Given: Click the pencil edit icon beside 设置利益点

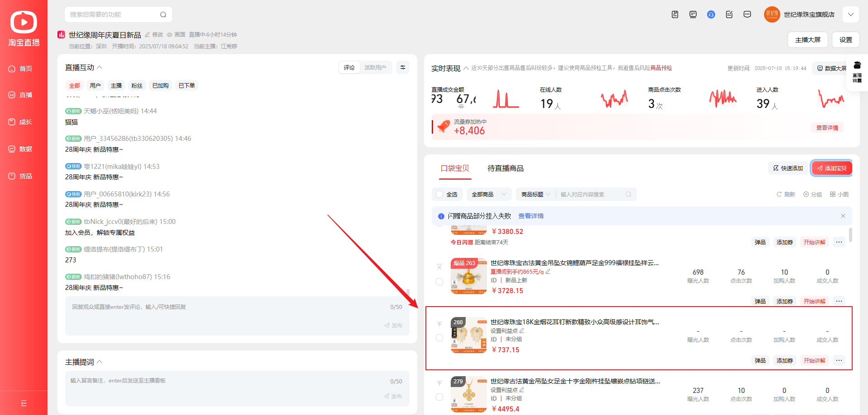Looking at the screenshot, I should [x=522, y=331].
